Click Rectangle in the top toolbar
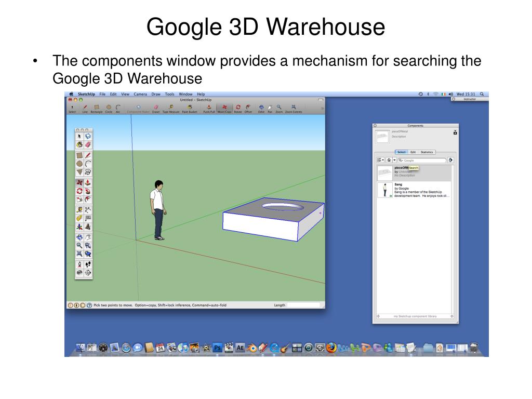 [97, 109]
